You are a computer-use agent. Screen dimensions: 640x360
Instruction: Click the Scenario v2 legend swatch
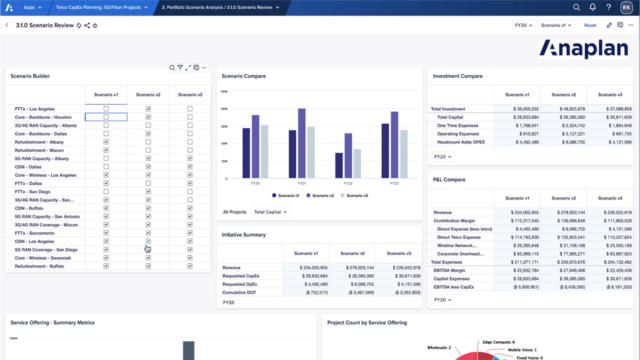pos(308,196)
